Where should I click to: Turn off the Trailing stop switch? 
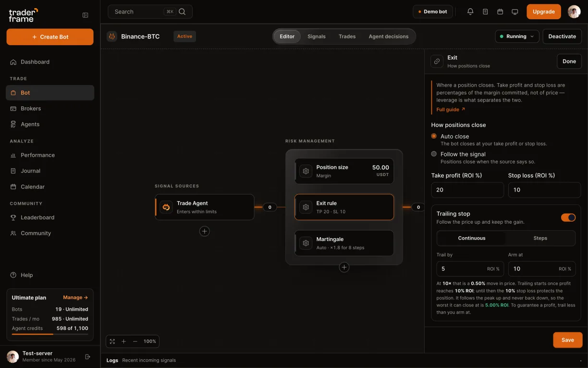[568, 217]
